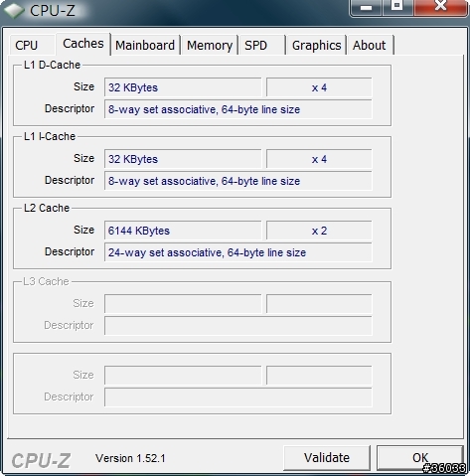The width and height of the screenshot is (470, 476).
Task: Click the L1 I-Cache descriptor field
Action: pyautogui.click(x=238, y=181)
